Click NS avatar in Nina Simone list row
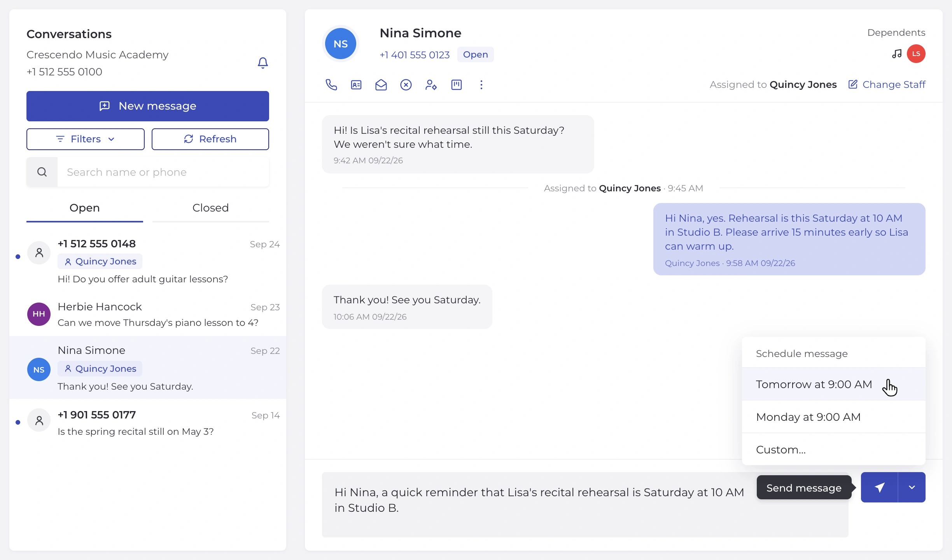 pos(39,369)
